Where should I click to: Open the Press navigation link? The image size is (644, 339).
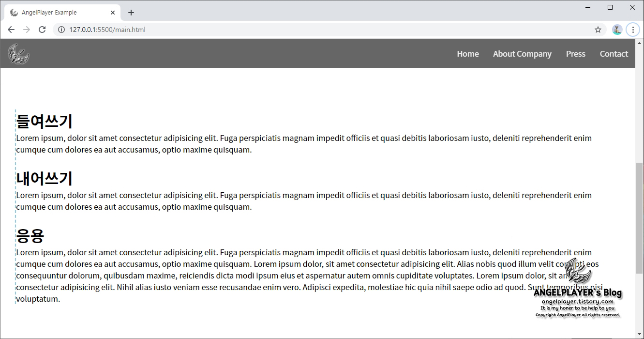(x=576, y=54)
